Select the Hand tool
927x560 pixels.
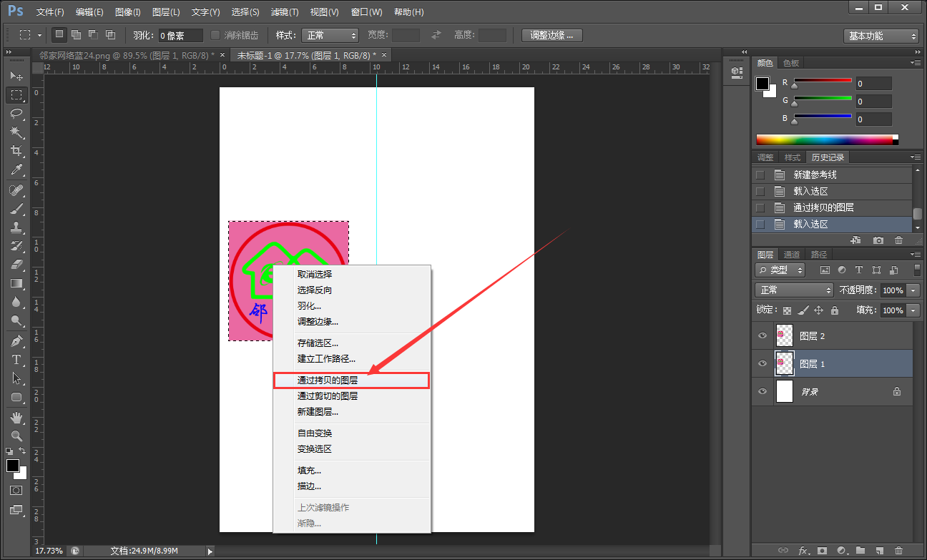pos(16,418)
